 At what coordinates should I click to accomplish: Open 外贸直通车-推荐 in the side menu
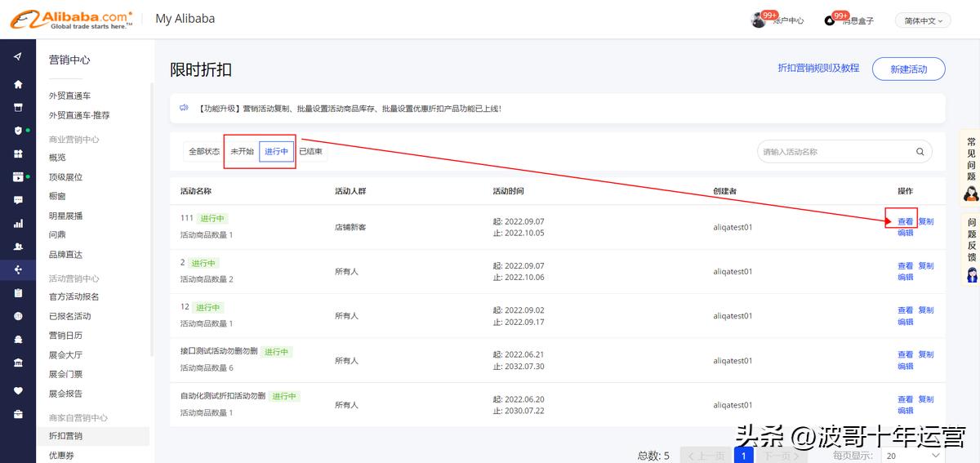click(x=78, y=115)
